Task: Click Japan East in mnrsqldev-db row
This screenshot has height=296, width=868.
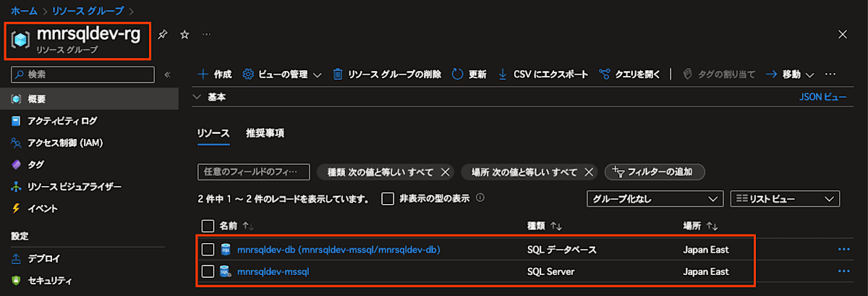Action: point(706,250)
